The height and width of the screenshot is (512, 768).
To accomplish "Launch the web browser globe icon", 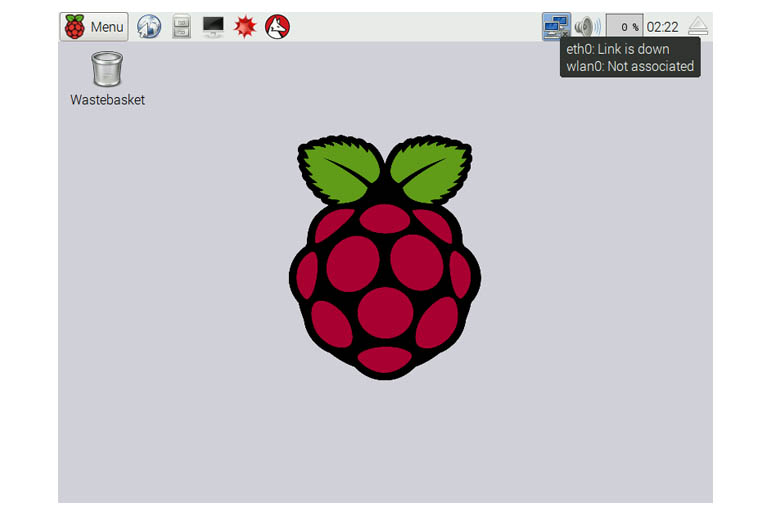I will (x=149, y=26).
